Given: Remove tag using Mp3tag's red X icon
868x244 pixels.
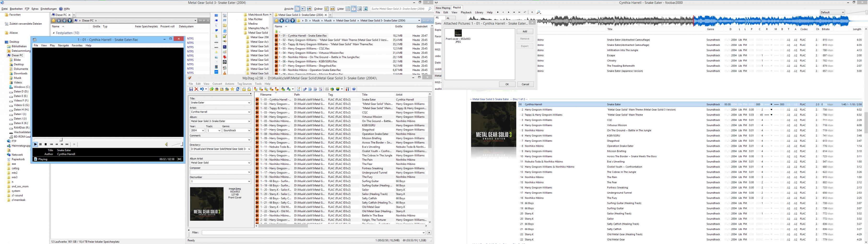Looking at the screenshot, I should (196, 89).
